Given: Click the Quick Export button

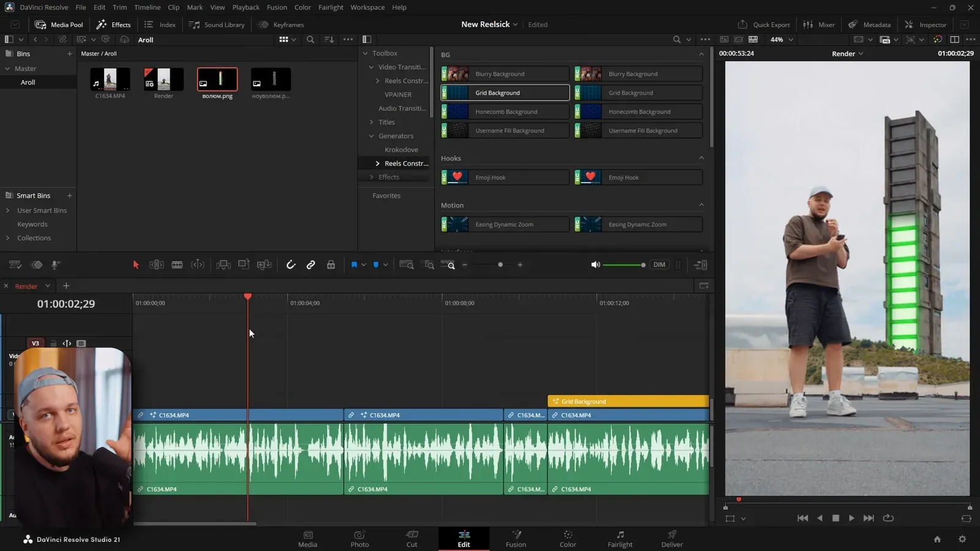Looking at the screenshot, I should coord(764,24).
